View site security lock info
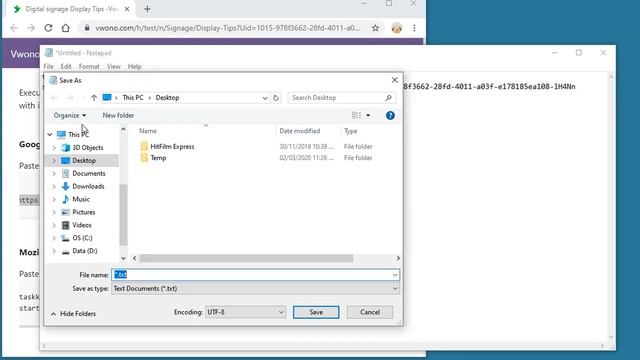This screenshot has height=360, width=640. [x=87, y=28]
